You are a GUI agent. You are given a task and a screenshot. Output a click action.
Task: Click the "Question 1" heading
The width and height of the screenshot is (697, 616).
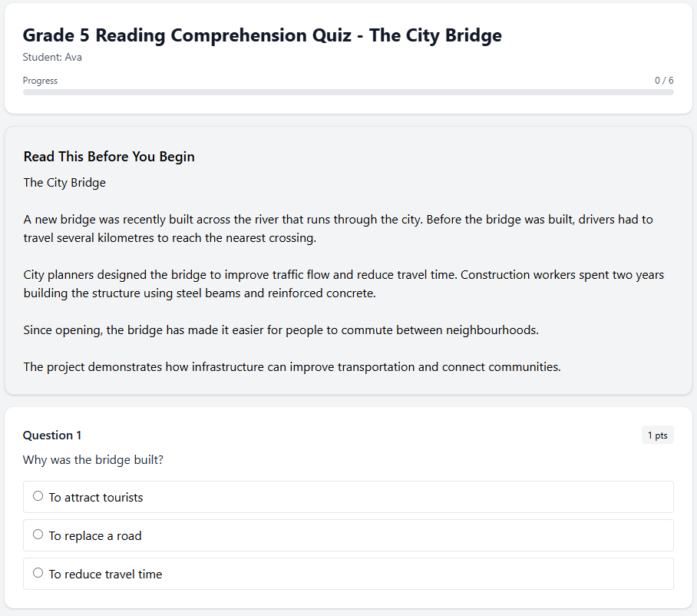coord(52,435)
